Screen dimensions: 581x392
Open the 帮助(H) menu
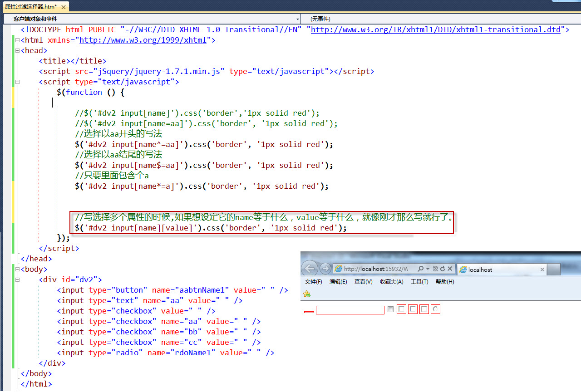click(445, 282)
